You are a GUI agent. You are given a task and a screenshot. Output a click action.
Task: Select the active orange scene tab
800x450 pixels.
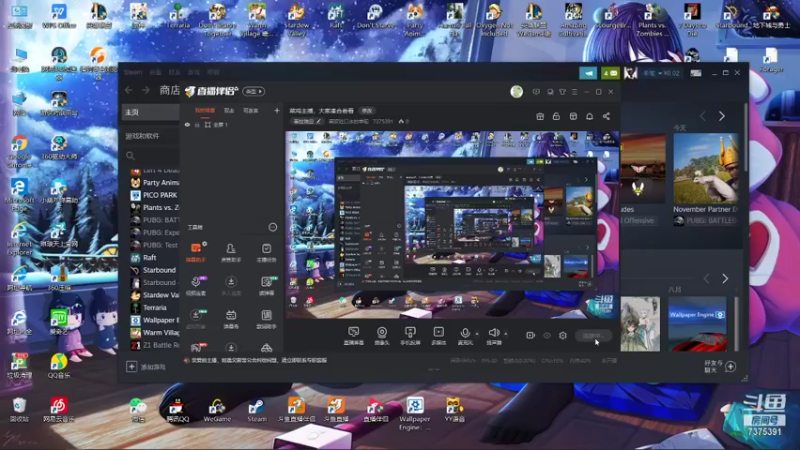(x=205, y=110)
